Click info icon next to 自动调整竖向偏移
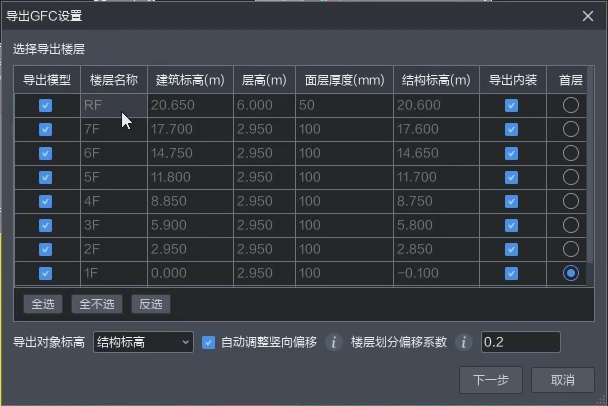 pos(333,342)
